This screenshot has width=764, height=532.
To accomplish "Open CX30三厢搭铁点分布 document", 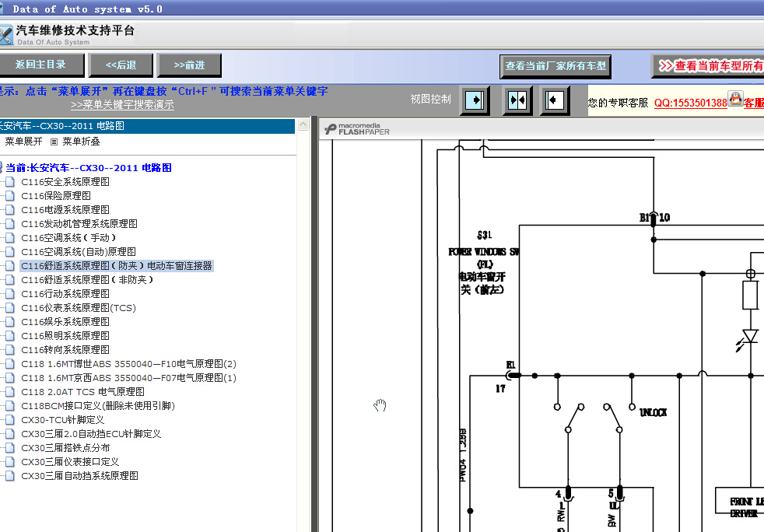I will (x=65, y=448).
